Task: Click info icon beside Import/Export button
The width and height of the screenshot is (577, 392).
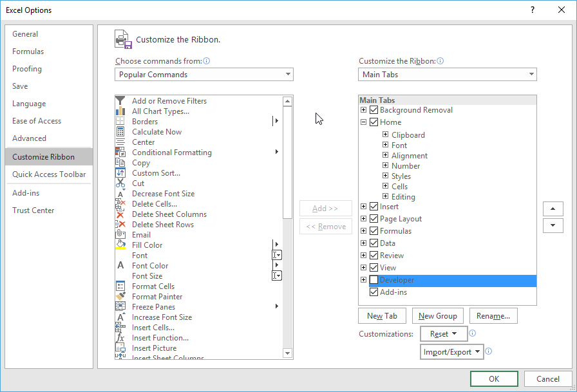Action: 488,351
